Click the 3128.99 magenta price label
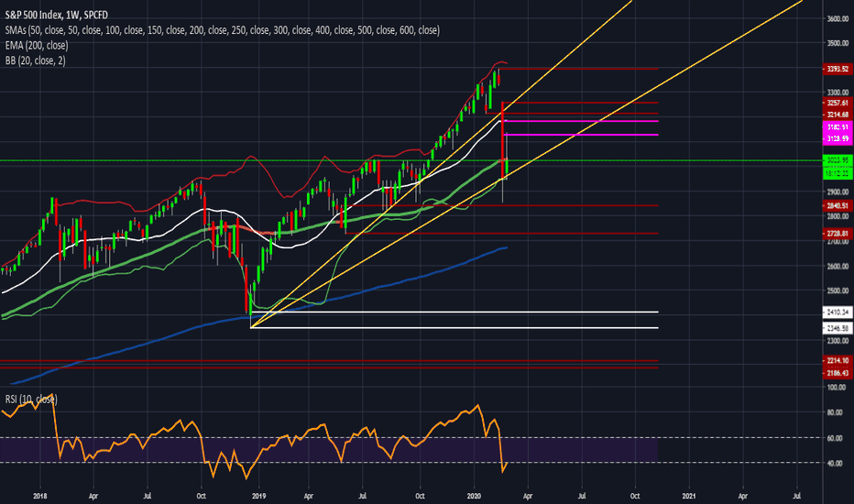The image size is (854, 504). (x=838, y=139)
